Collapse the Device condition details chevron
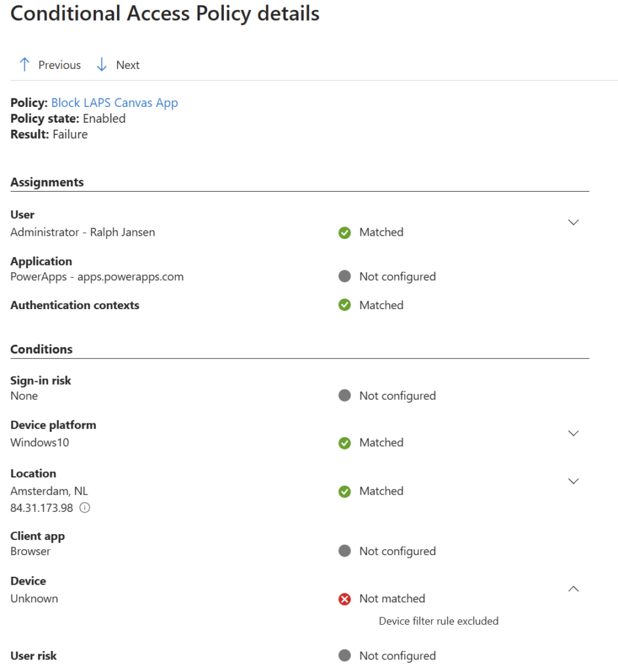Viewport: 618px width, 672px height. point(573,589)
